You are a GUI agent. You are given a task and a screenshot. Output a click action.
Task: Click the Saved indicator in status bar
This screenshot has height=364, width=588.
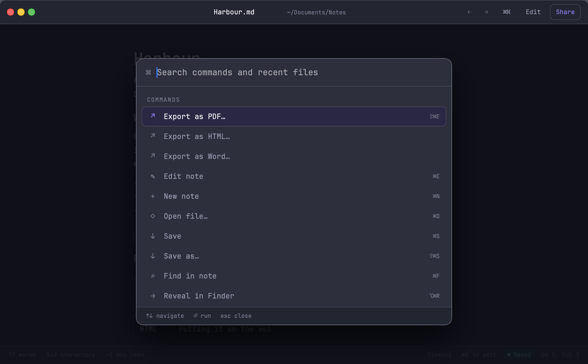(519, 355)
